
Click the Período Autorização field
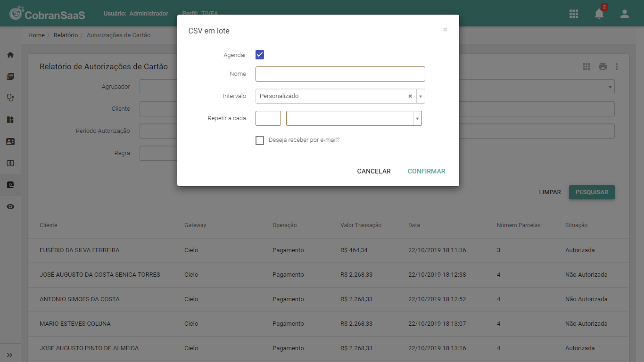(158, 131)
